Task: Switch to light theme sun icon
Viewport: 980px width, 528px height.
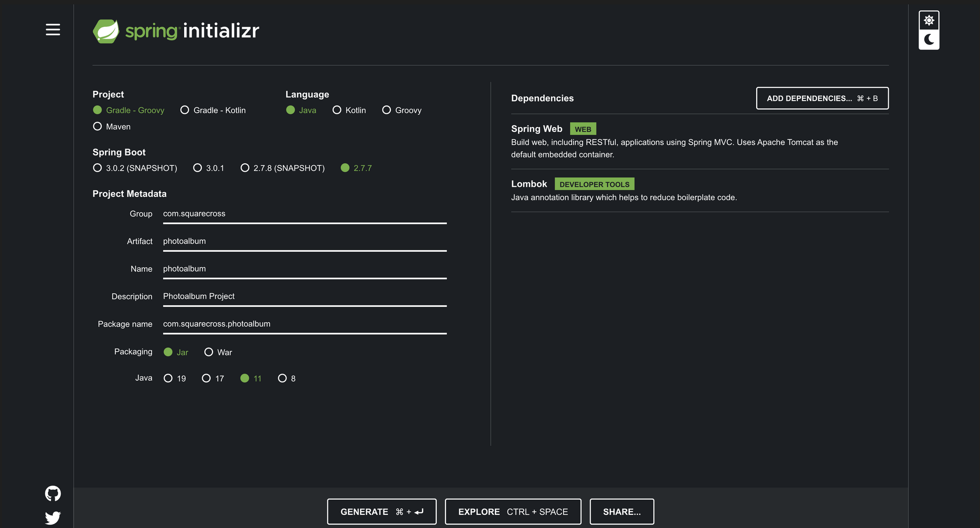Action: (x=929, y=21)
